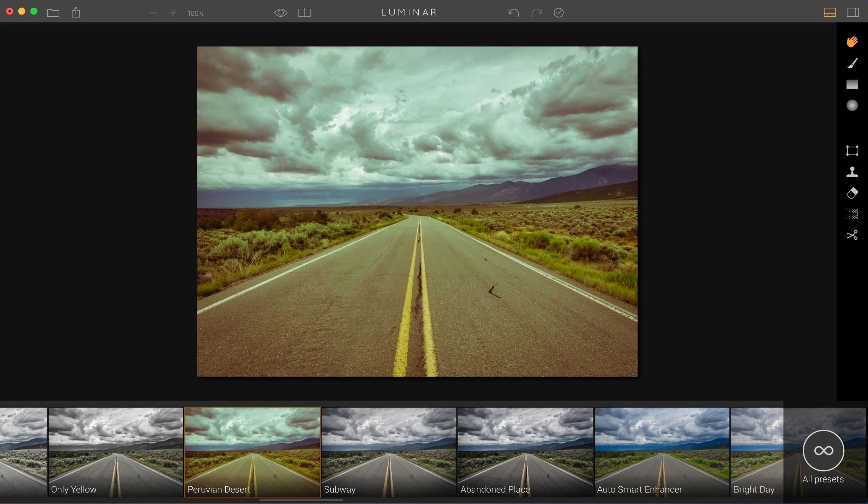This screenshot has height=504, width=868.
Task: Select the Clone Stamp tool
Action: [852, 172]
